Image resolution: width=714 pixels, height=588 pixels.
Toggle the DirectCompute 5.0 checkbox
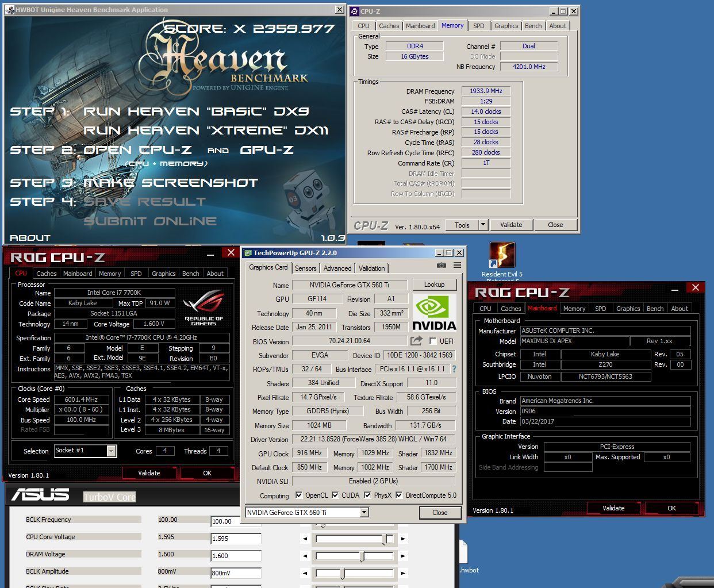(399, 495)
